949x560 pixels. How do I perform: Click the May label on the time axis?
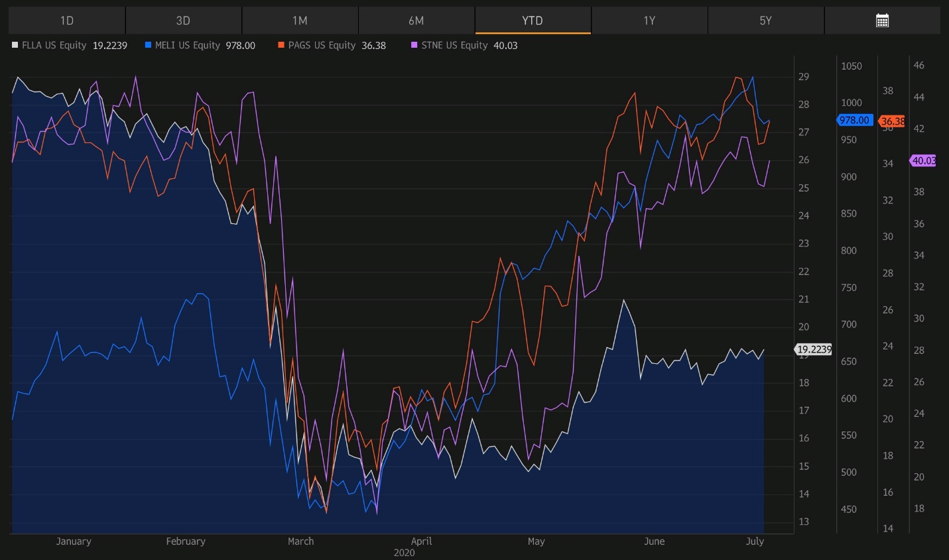tap(537, 541)
